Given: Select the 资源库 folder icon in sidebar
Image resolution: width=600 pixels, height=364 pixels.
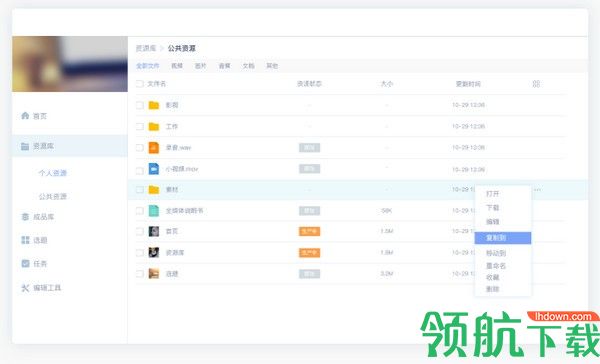Looking at the screenshot, I should 25,146.
